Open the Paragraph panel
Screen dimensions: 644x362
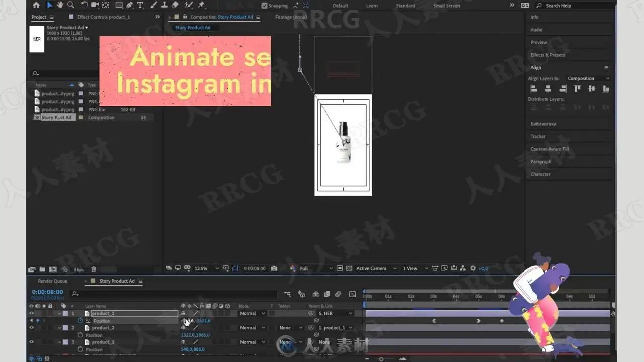coord(541,162)
